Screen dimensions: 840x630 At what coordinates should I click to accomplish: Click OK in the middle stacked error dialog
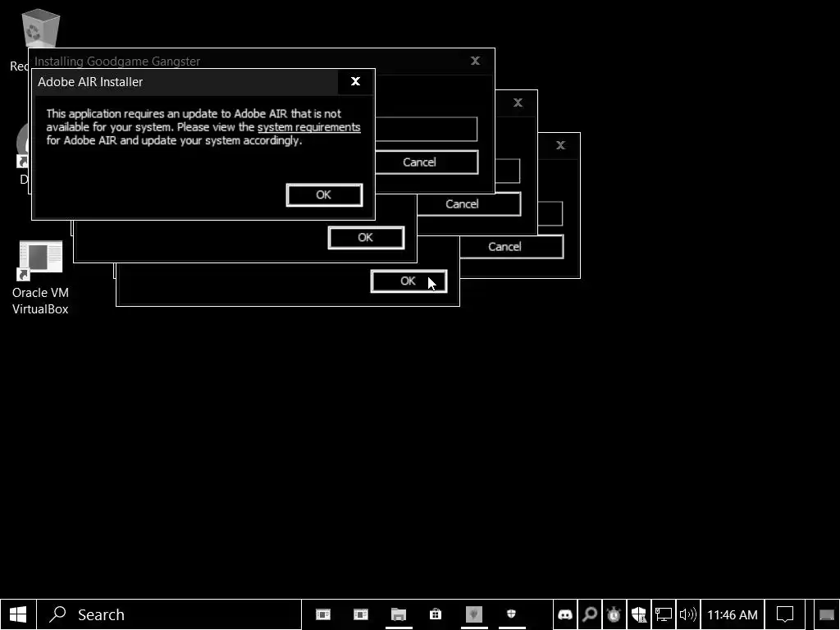(x=366, y=238)
